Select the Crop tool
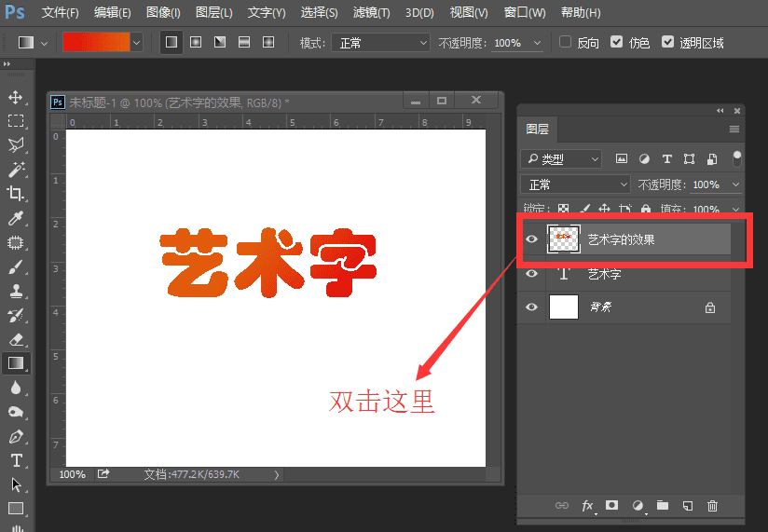Image resolution: width=768 pixels, height=532 pixels. click(16, 194)
